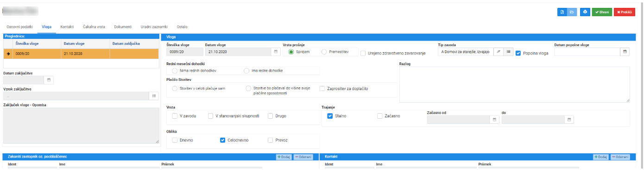Open calendar for Datum popolne vloge

[625, 52]
